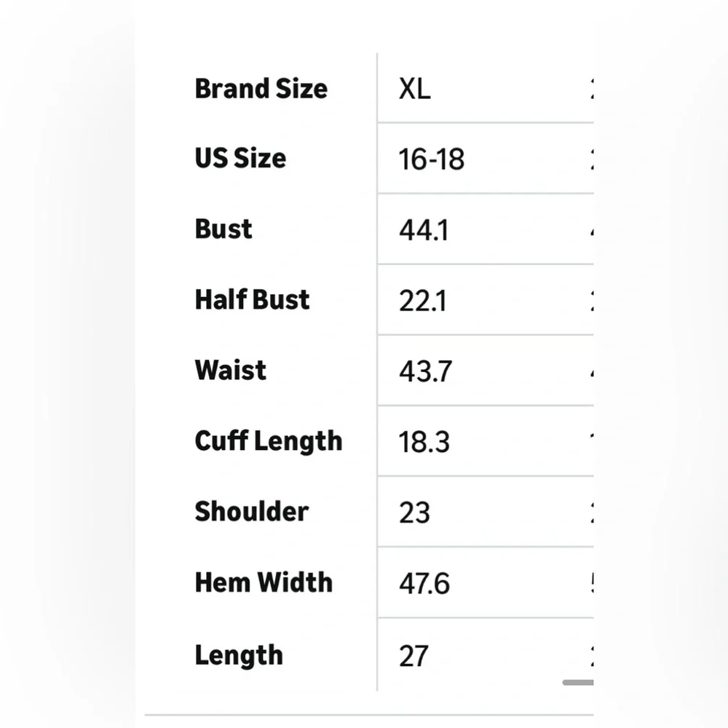The image size is (728, 728).
Task: Click the Half Bust row label
Action: (x=252, y=299)
